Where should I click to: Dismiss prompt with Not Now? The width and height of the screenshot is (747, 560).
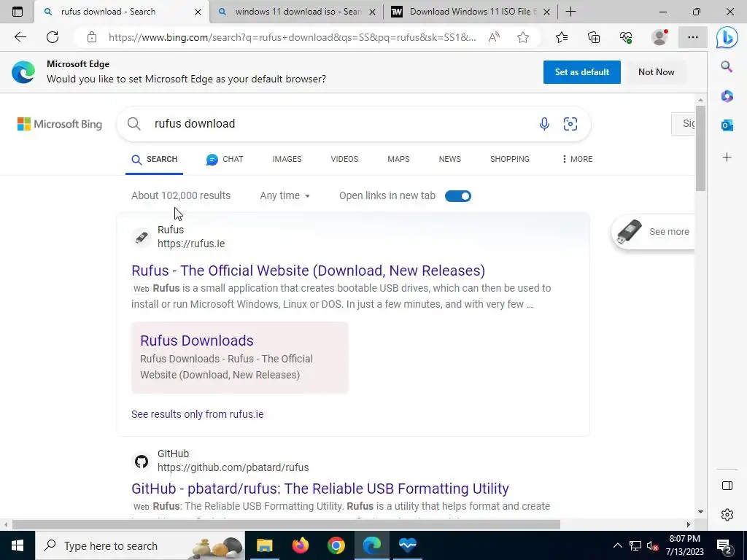click(x=656, y=72)
